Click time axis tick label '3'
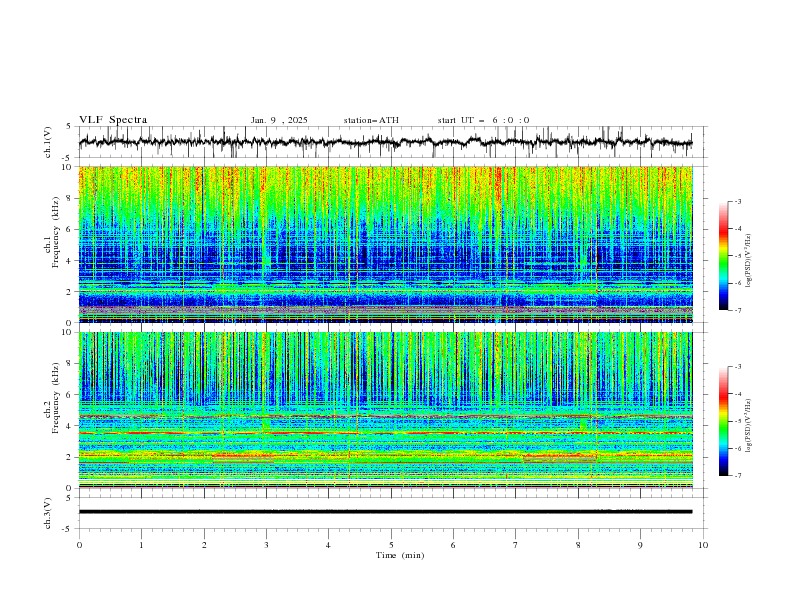792x612 pixels. 267,545
